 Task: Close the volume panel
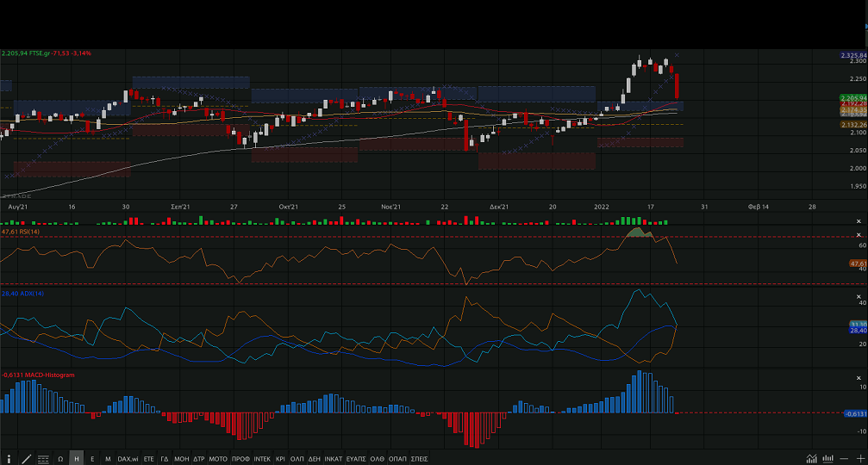point(859,221)
